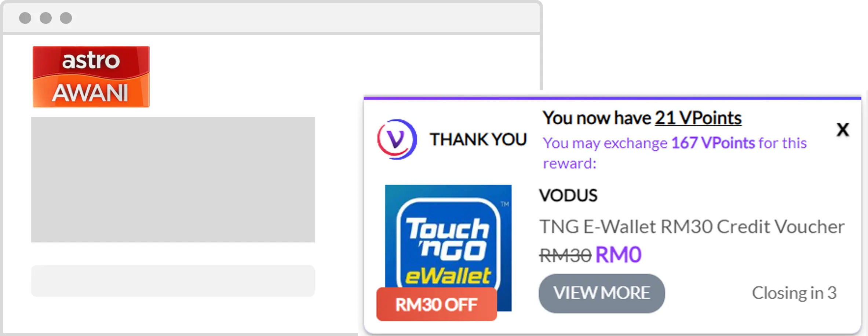Image resolution: width=868 pixels, height=336 pixels.
Task: Click the large gray article image placeholder
Action: point(173,180)
